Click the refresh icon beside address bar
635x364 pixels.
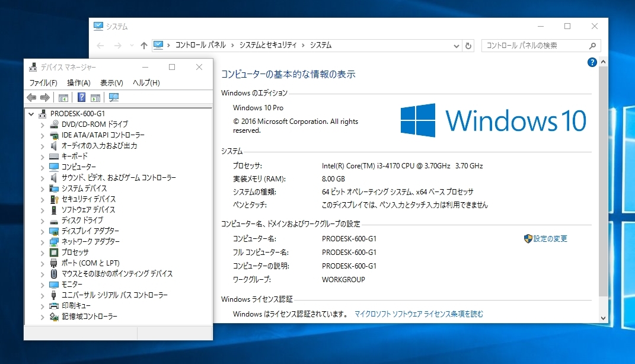pos(468,46)
